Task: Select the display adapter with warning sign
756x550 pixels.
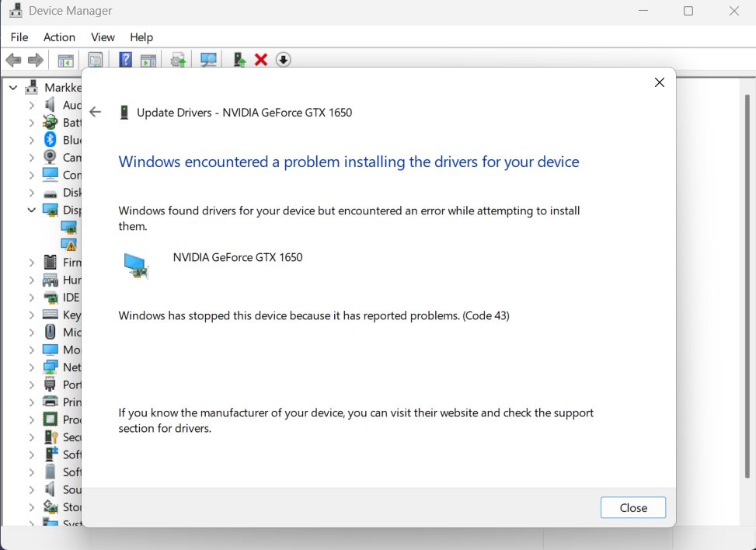Action: 69,245
